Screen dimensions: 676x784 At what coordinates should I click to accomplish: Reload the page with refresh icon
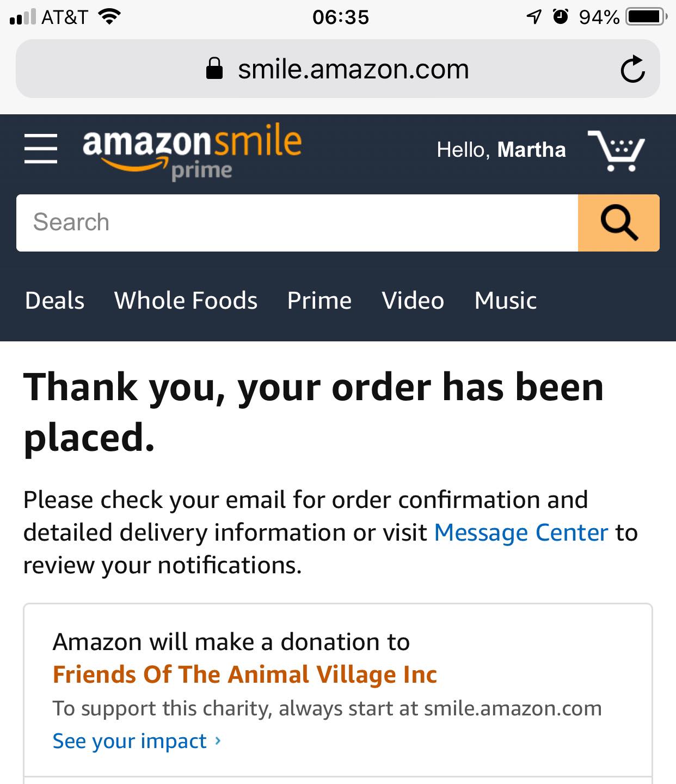pos(632,69)
